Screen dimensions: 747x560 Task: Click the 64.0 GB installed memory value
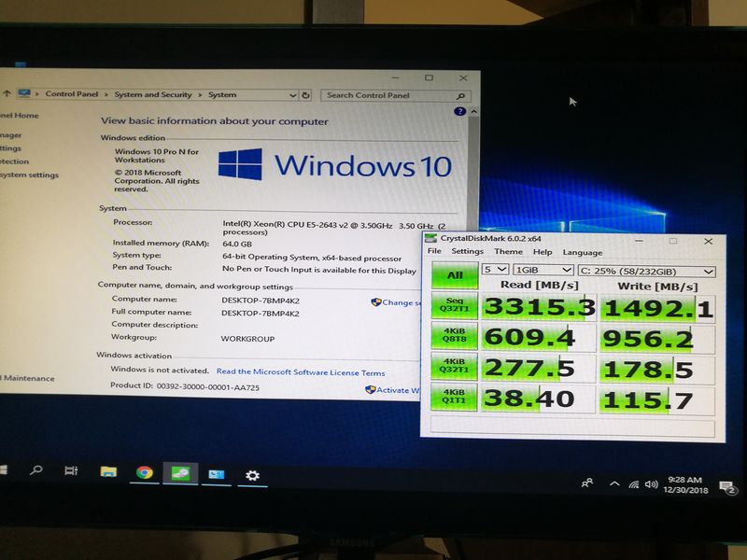tap(237, 244)
